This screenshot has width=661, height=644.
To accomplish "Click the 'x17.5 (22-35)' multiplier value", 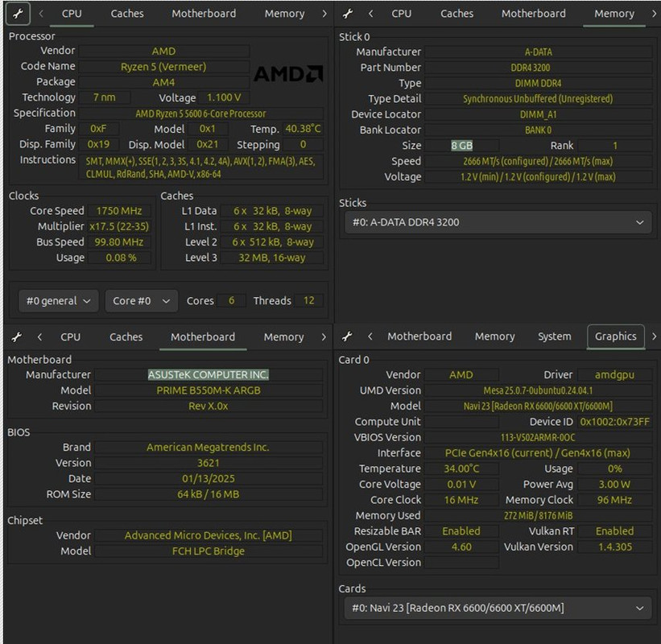I will tap(119, 227).
